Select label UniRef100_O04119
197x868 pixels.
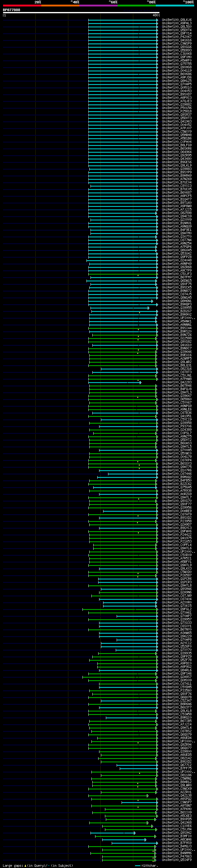click(x=177, y=71)
